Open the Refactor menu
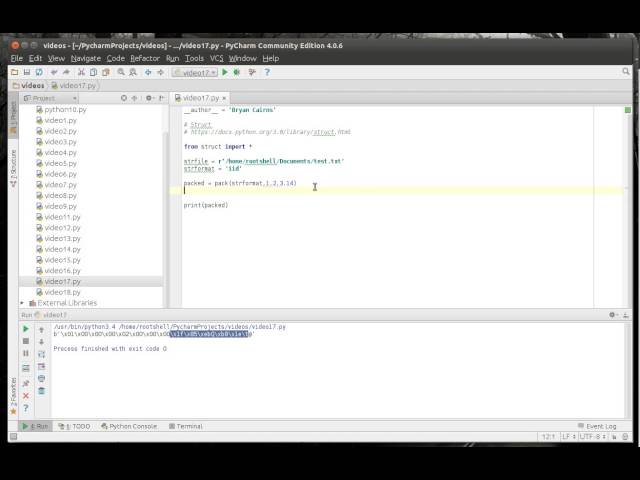The image size is (640, 480). [145, 58]
